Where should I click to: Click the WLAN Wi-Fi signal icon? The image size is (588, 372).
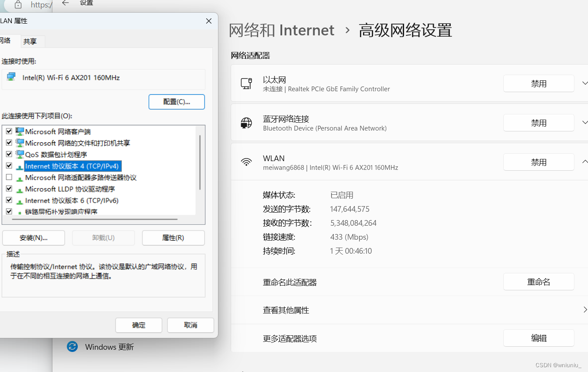tap(246, 162)
